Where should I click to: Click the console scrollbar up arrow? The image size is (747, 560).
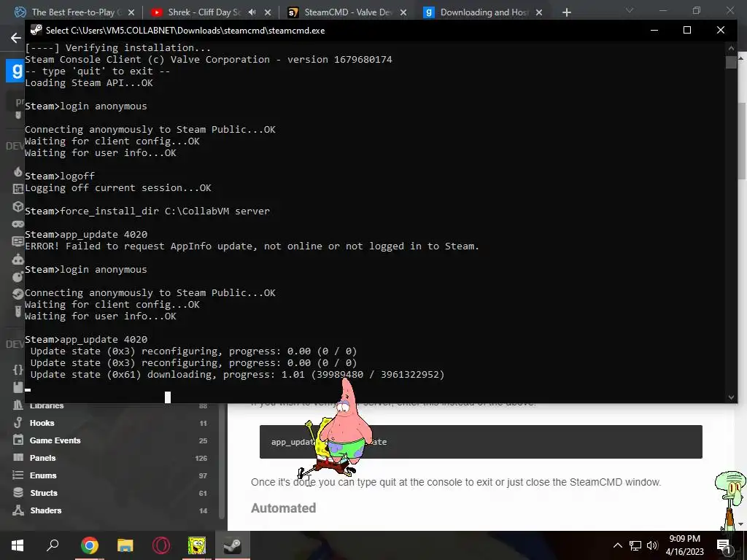click(x=731, y=47)
